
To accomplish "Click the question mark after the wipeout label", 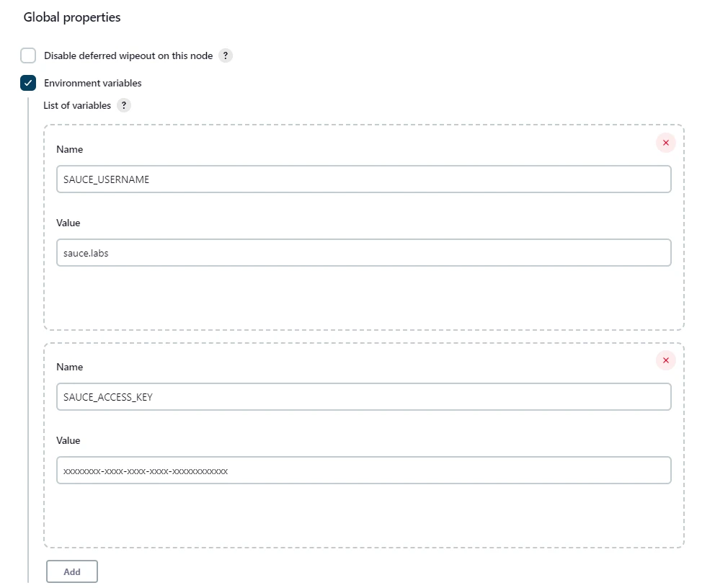I will [225, 55].
